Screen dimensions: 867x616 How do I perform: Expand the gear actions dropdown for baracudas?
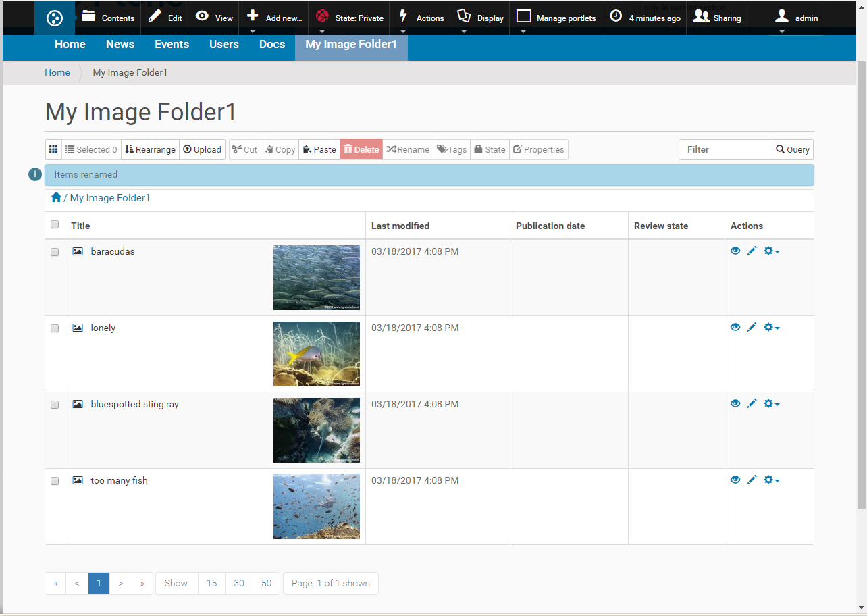pos(771,251)
